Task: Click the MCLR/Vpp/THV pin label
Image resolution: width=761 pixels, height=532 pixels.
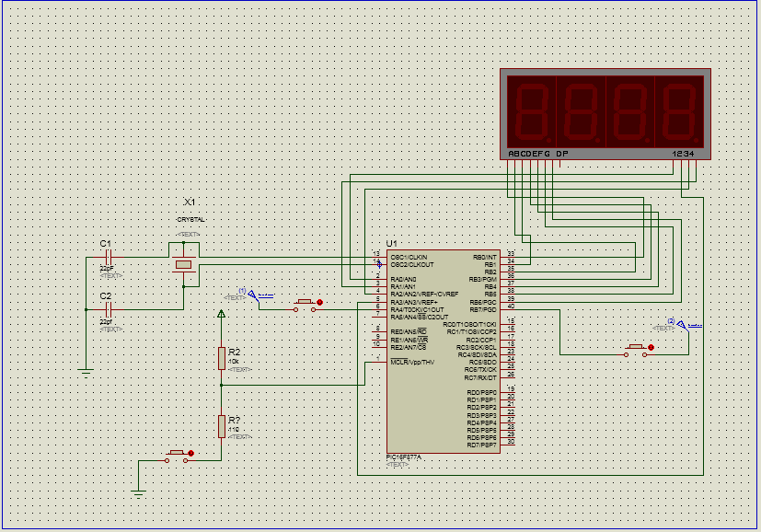Action: point(412,362)
